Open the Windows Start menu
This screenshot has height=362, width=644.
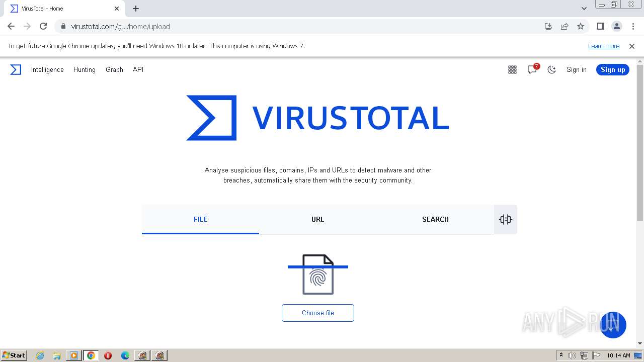coord(14,355)
